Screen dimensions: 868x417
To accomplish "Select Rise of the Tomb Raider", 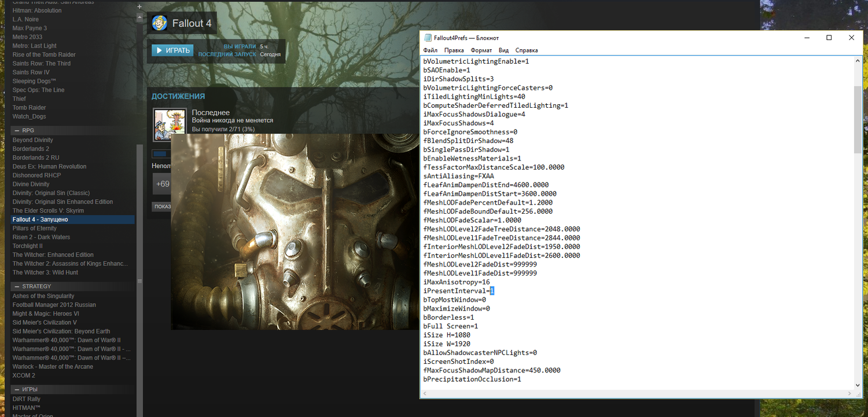I will pos(44,54).
